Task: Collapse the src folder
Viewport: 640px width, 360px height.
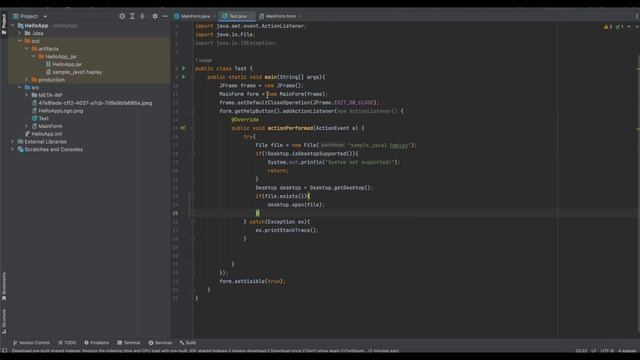Action: 20,88
